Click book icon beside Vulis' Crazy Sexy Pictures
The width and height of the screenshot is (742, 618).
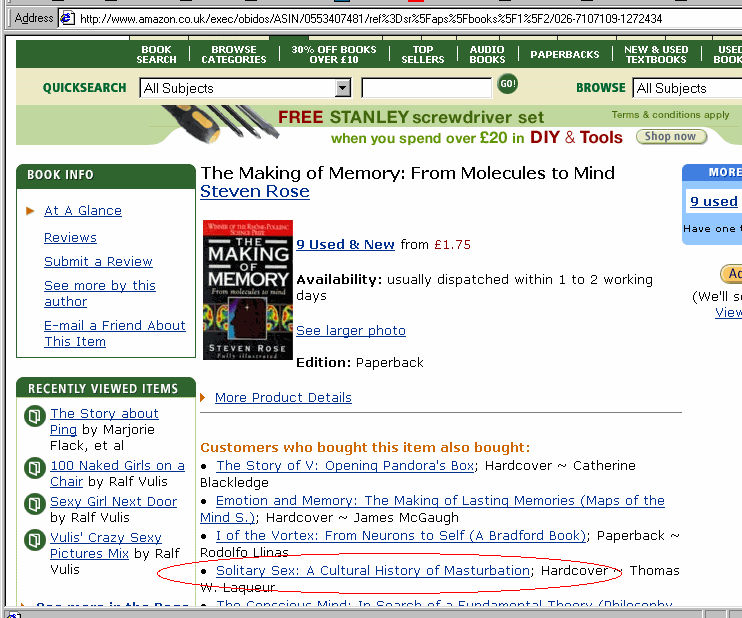click(x=34, y=540)
